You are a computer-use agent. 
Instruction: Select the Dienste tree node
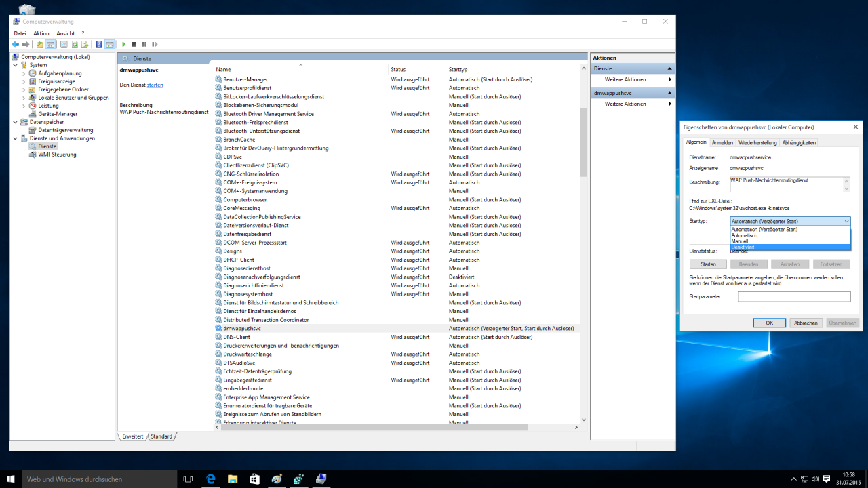(x=47, y=146)
